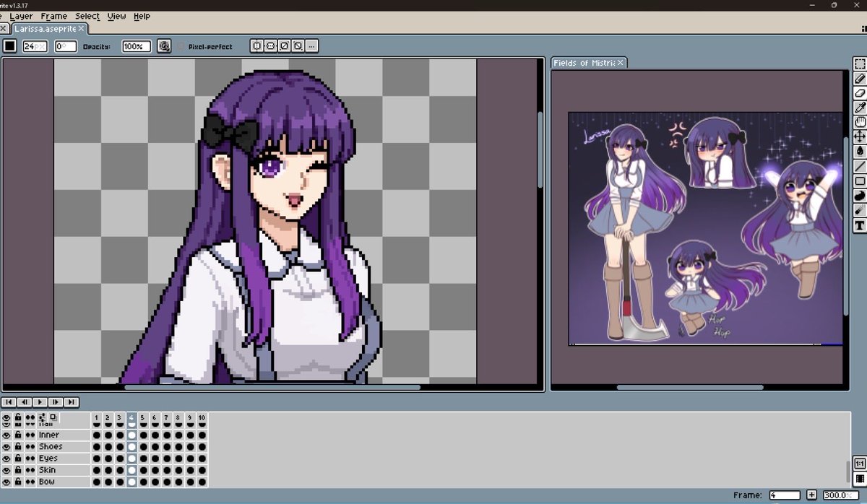Select the Blur tool
This screenshot has height=504, width=867.
[860, 211]
